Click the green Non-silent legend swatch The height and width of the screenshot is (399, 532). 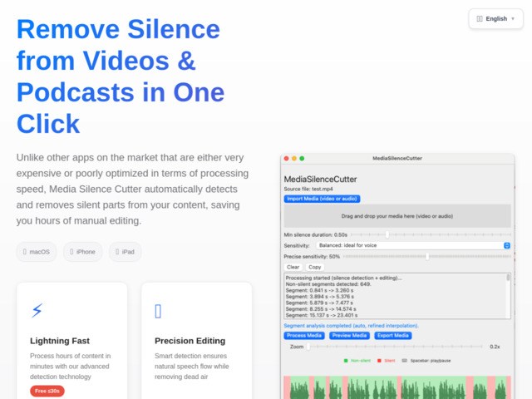click(x=346, y=361)
